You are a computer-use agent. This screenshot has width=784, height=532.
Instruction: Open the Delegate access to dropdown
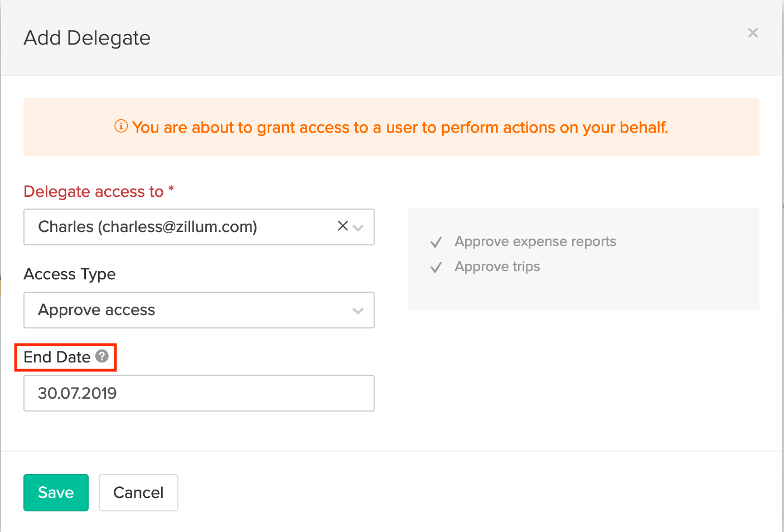tap(199, 227)
